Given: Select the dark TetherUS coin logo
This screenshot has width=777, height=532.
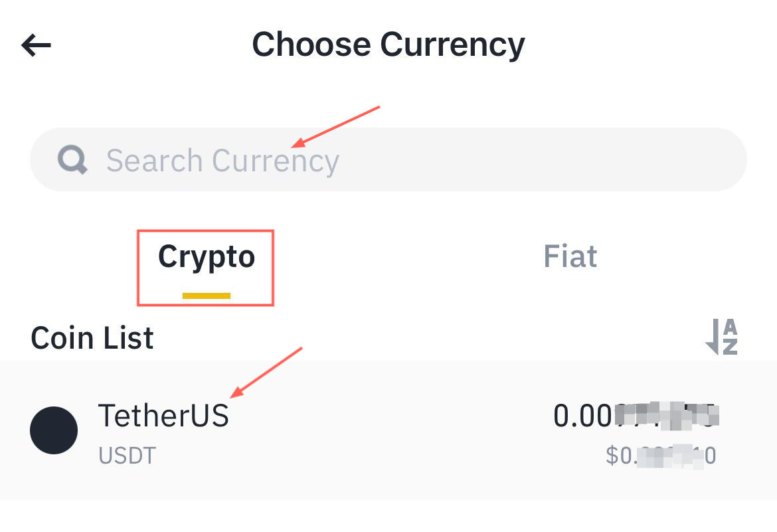Looking at the screenshot, I should [x=54, y=430].
